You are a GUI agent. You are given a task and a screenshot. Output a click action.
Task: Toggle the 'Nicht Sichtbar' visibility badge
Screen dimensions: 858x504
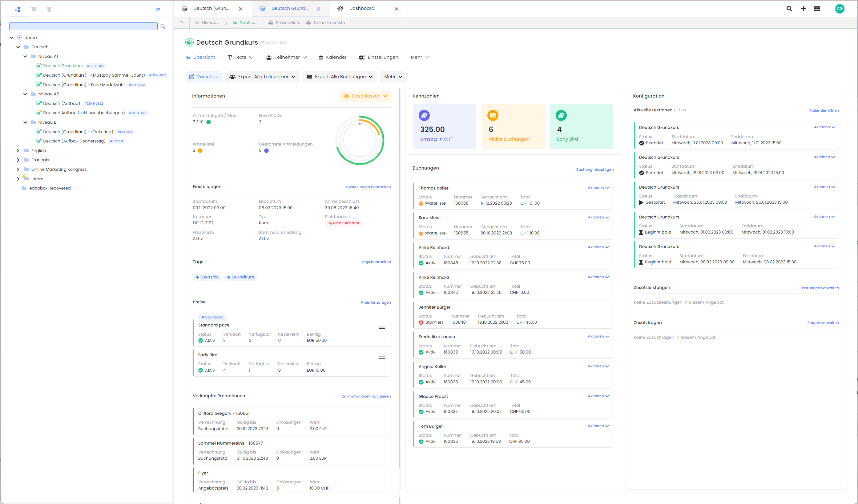(x=344, y=223)
